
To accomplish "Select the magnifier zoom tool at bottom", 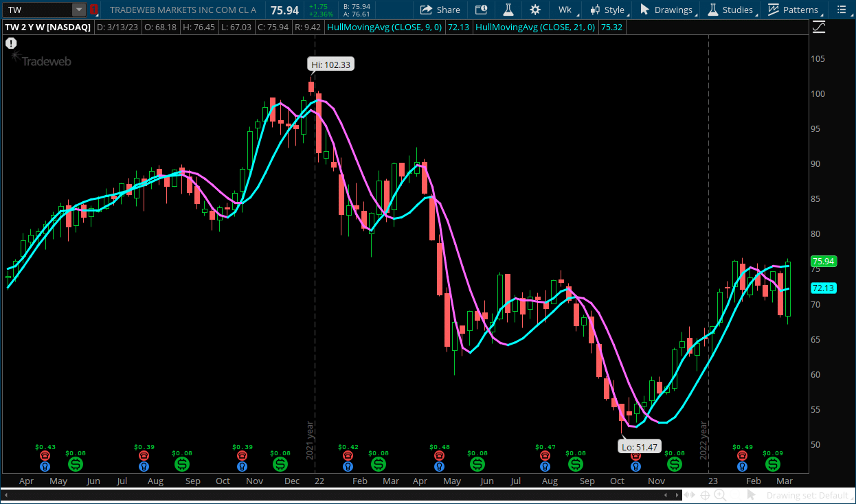I will (x=720, y=495).
